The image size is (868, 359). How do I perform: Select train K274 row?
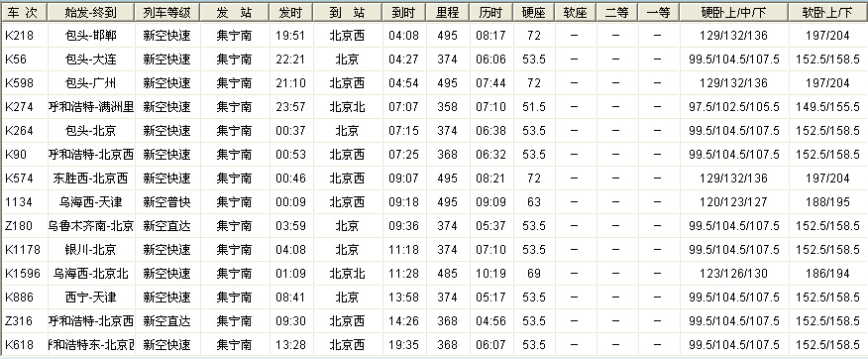pyautogui.click(x=434, y=107)
